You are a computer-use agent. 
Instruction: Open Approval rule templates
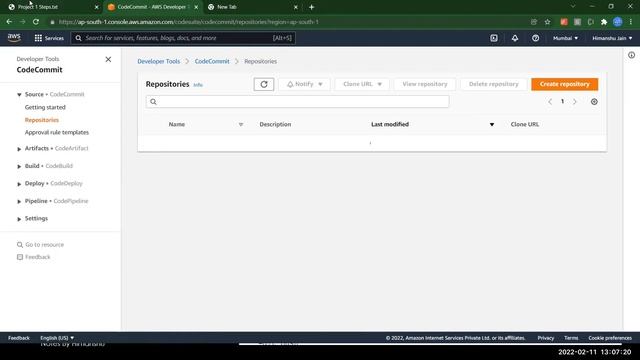tap(57, 132)
